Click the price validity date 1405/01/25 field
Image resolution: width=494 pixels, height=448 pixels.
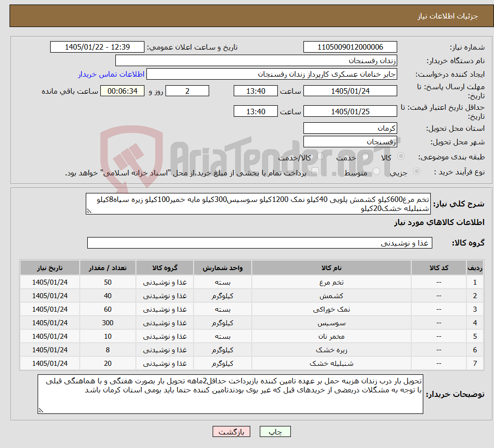pyautogui.click(x=350, y=111)
